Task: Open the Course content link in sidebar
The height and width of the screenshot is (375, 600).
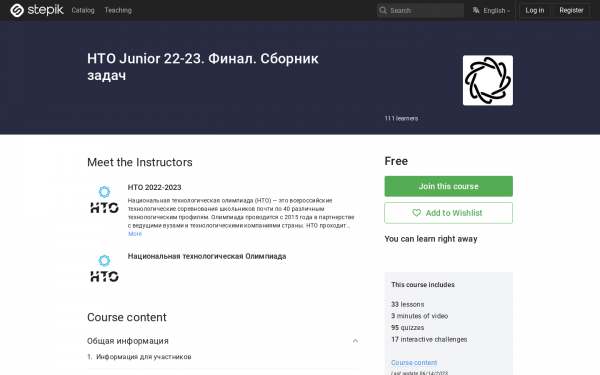Action: click(414, 362)
